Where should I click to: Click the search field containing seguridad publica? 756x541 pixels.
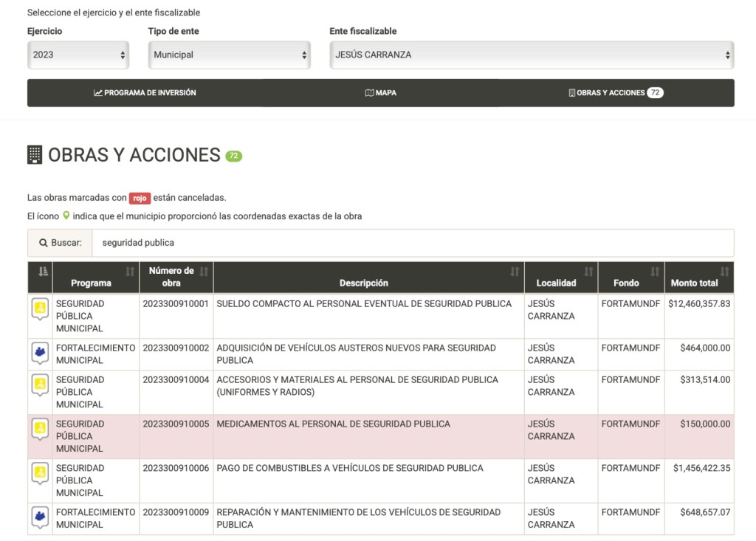pyautogui.click(x=412, y=243)
